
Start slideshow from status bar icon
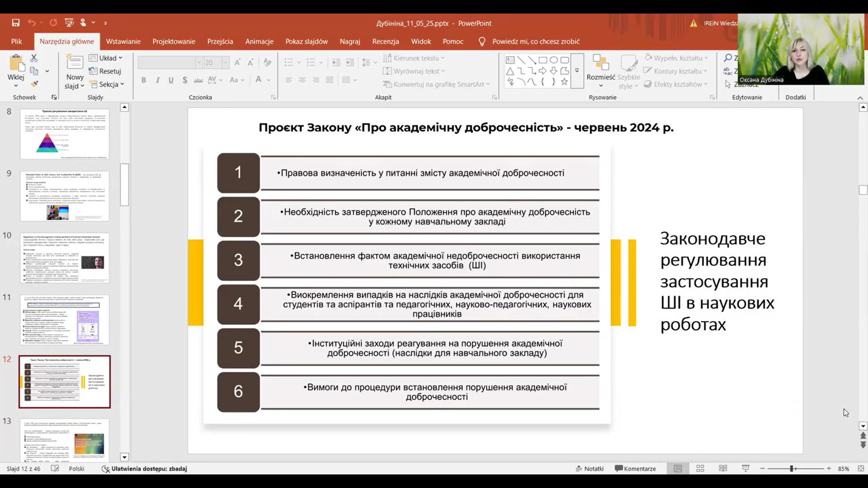[x=745, y=469]
